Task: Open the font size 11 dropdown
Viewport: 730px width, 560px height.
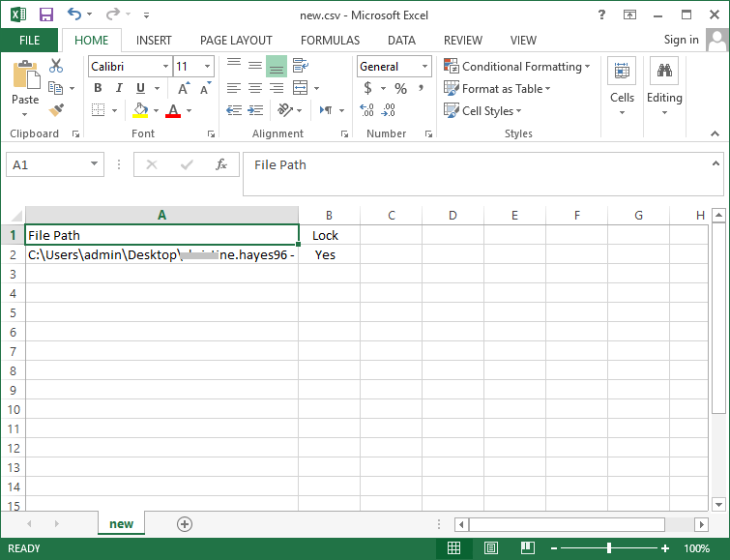Action: click(207, 67)
